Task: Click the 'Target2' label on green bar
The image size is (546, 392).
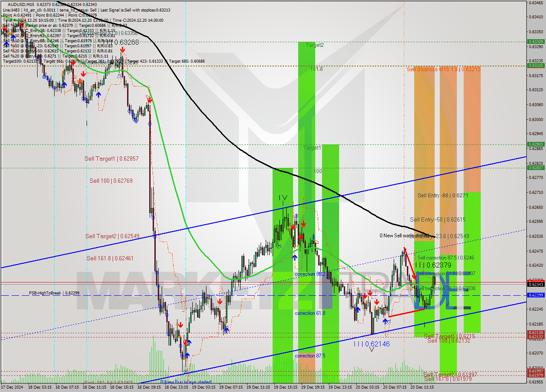Action: [x=314, y=45]
